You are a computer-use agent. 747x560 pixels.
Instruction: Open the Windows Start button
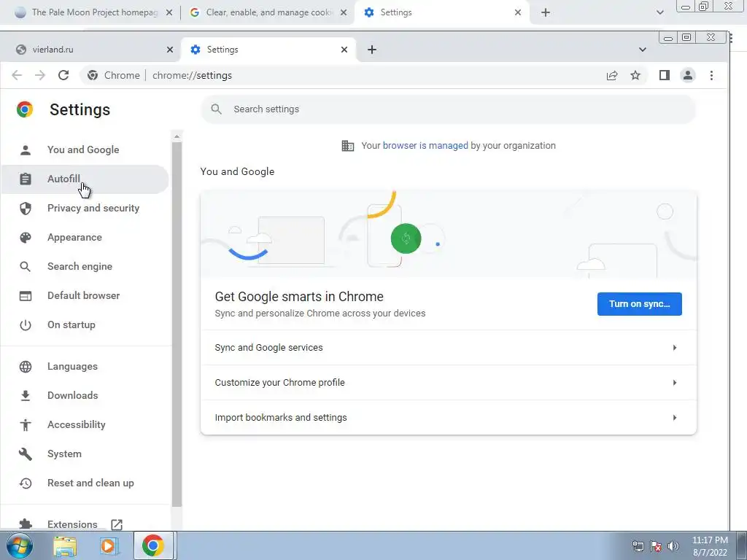(x=20, y=545)
